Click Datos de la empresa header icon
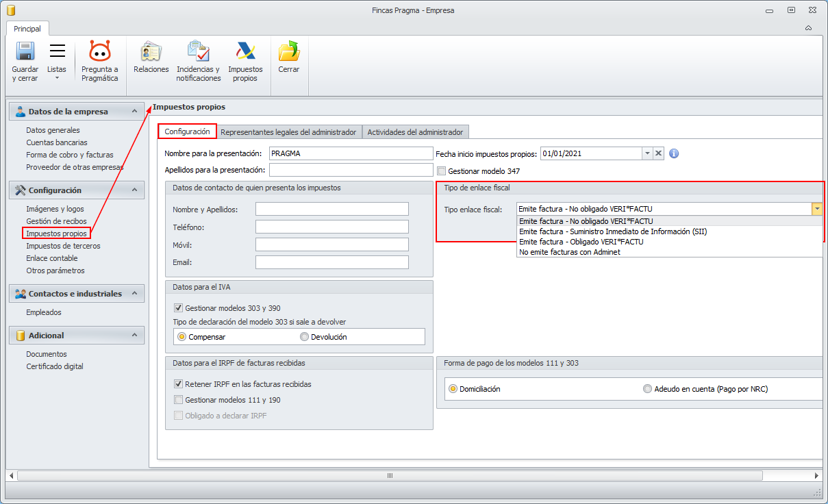 click(x=20, y=112)
